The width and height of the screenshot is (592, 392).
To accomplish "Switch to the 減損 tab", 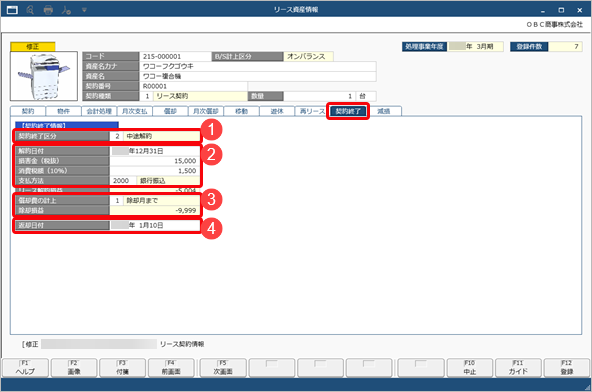I will click(x=384, y=111).
